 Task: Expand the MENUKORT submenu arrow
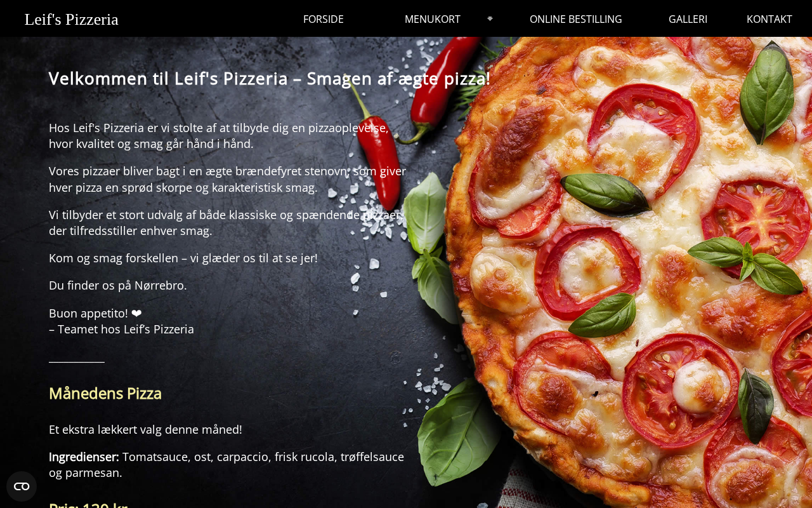tap(490, 19)
